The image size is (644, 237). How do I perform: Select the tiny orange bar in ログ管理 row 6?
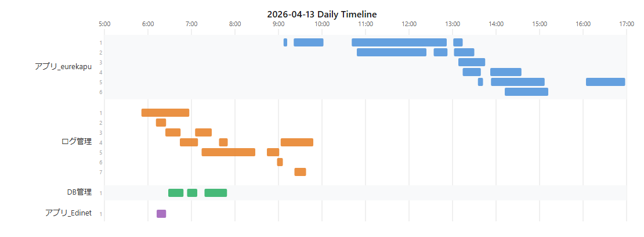[280, 162]
